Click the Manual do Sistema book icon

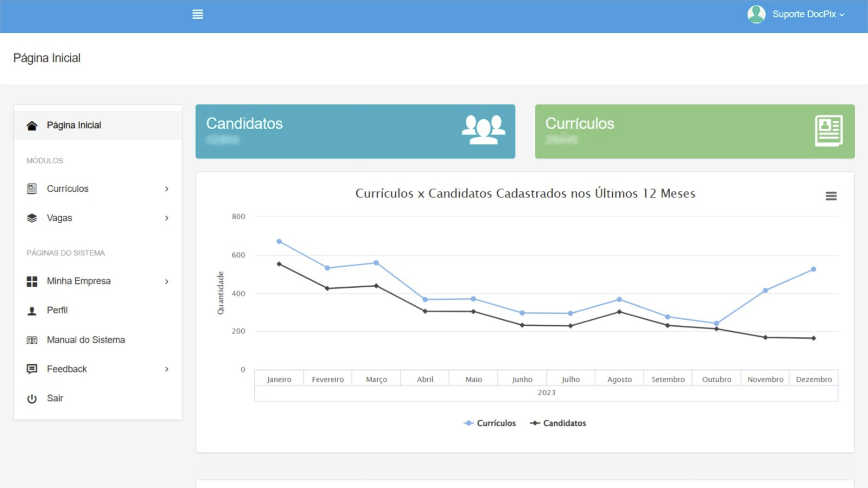coord(32,340)
